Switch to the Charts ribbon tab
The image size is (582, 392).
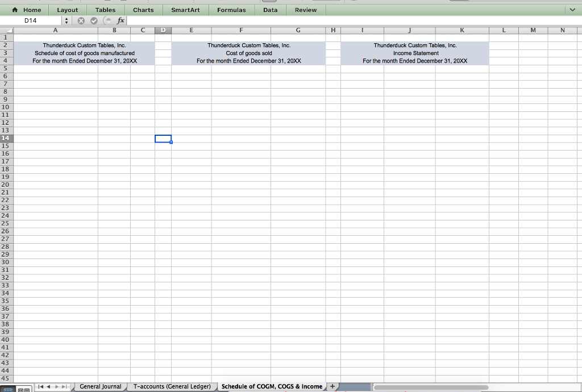click(143, 10)
